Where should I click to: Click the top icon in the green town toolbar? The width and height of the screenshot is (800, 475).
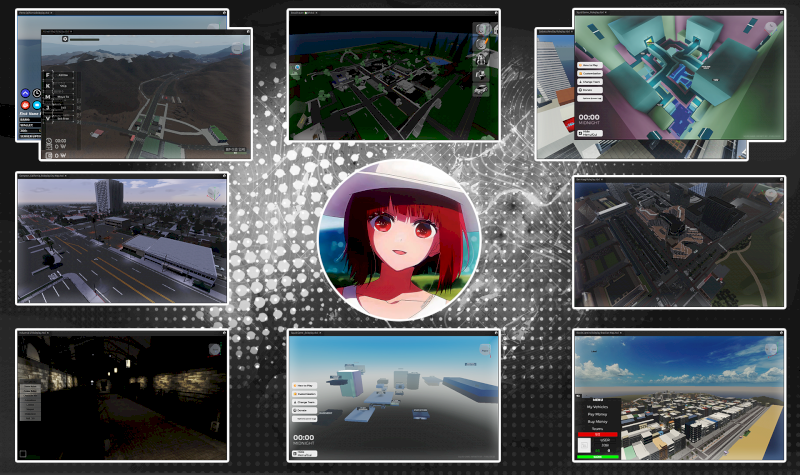(x=481, y=29)
